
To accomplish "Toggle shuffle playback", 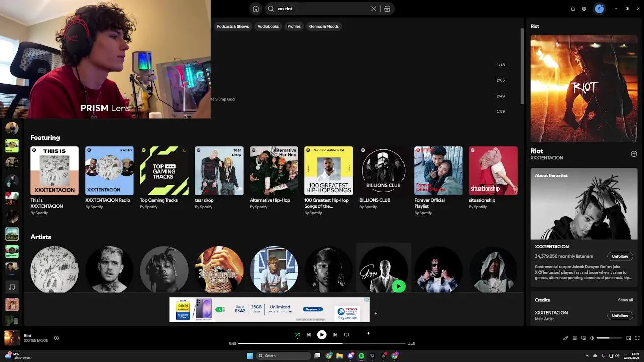I will 297,335.
